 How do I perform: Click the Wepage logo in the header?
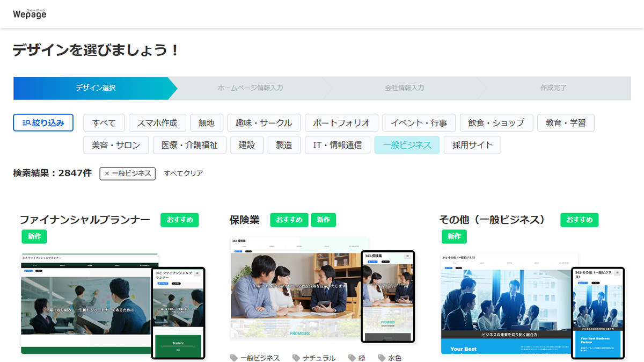point(31,14)
